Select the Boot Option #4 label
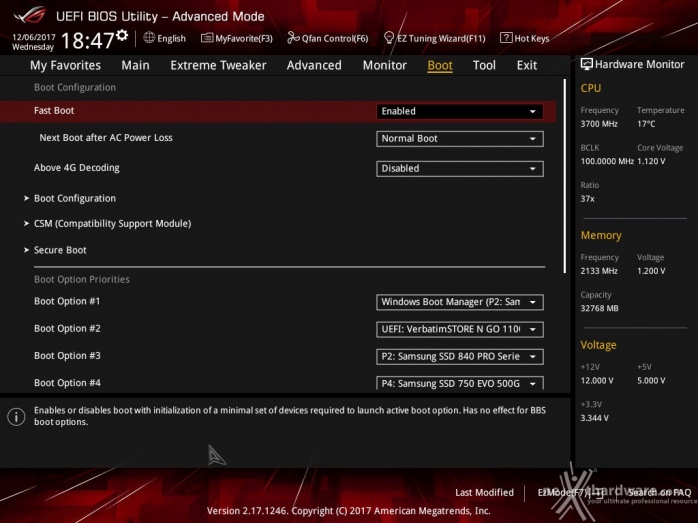The width and height of the screenshot is (698, 523). tap(67, 382)
